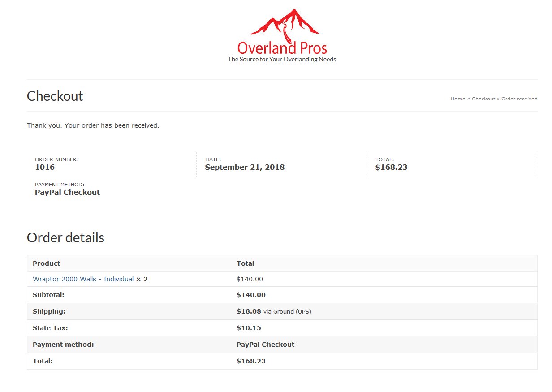This screenshot has width=552, height=392.
Task: Click the ORDER NUMBER: label
Action: [x=56, y=159]
